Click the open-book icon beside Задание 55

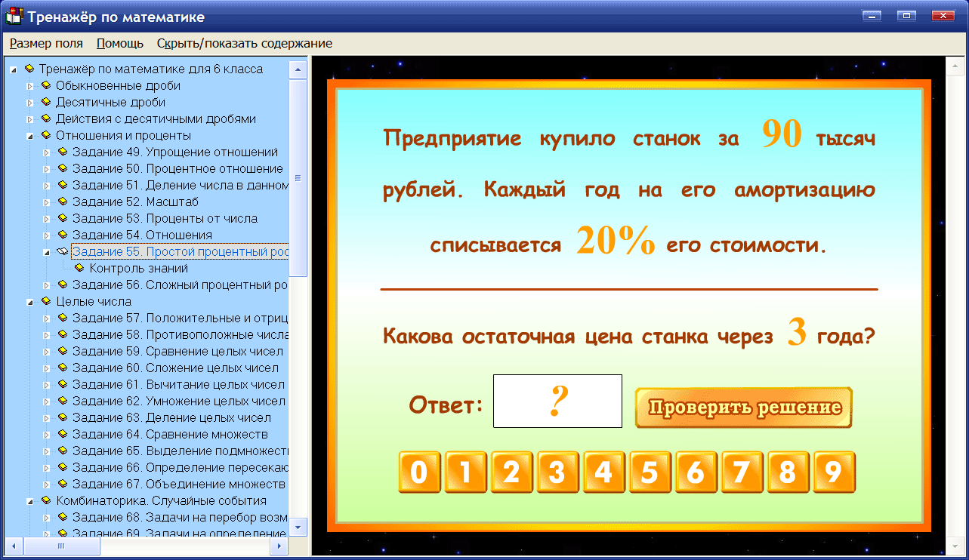click(x=62, y=251)
